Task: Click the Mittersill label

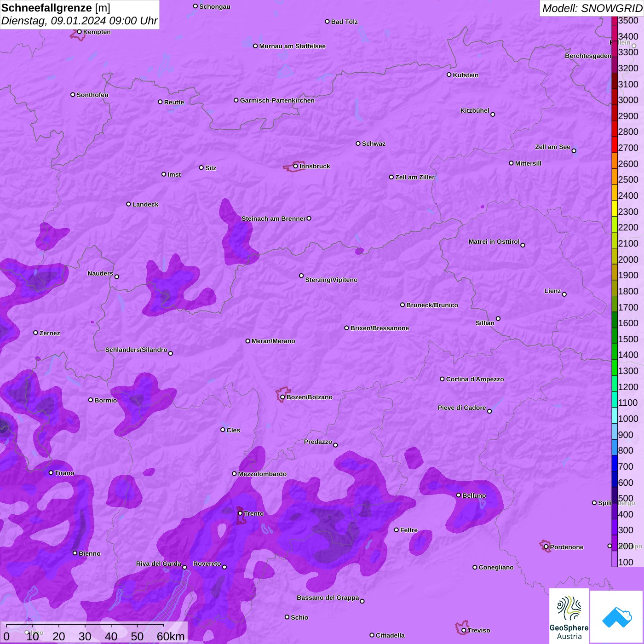Action: 528,163
